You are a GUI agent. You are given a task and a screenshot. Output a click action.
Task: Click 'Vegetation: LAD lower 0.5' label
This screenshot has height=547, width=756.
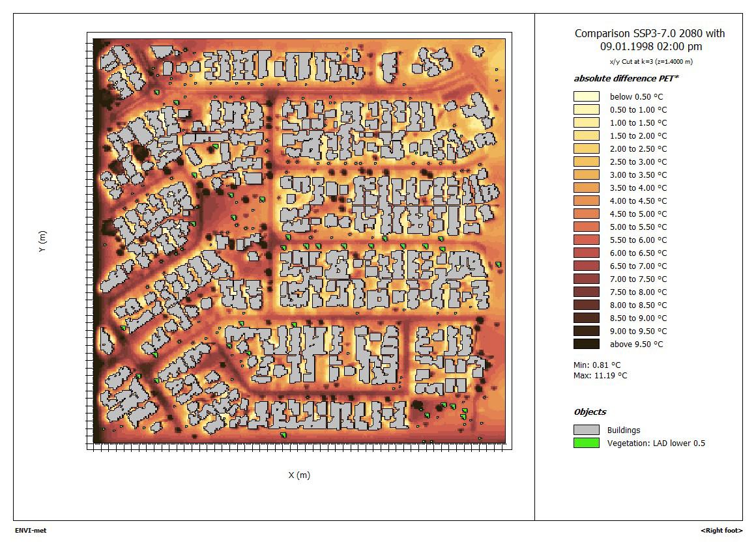coord(656,443)
